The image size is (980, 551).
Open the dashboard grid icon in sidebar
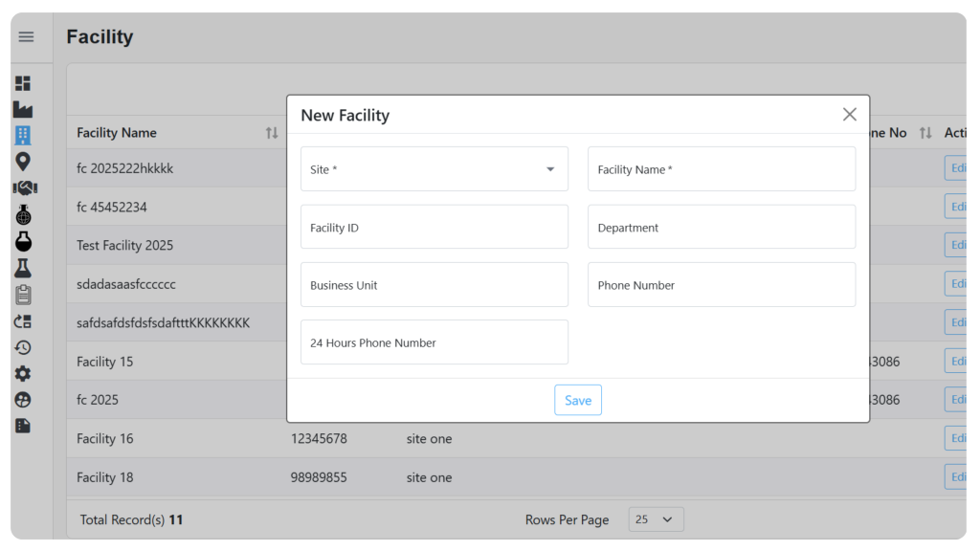coord(23,83)
